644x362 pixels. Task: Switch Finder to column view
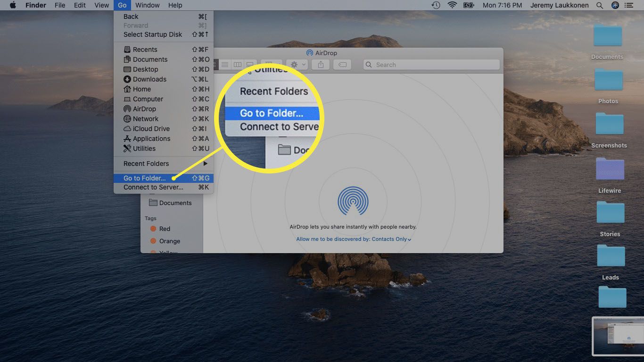[238, 65]
